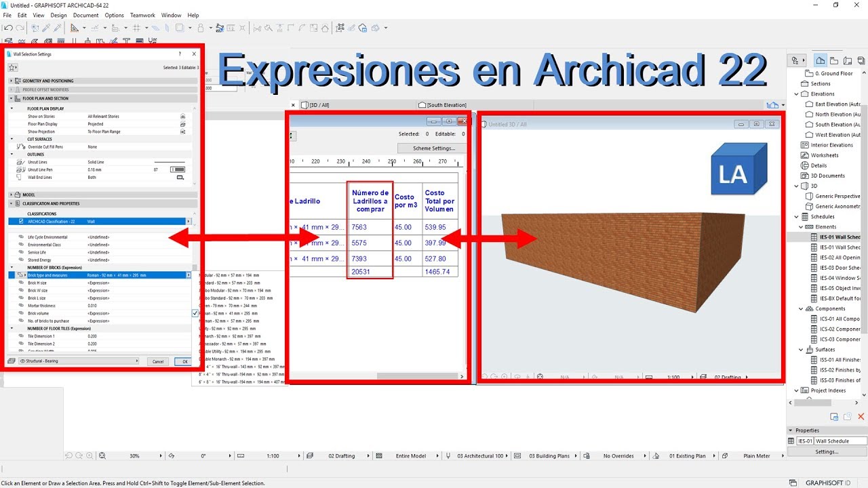868x488 pixels.
Task: Select the Inject Parameters syringe tool
Action: tap(57, 28)
